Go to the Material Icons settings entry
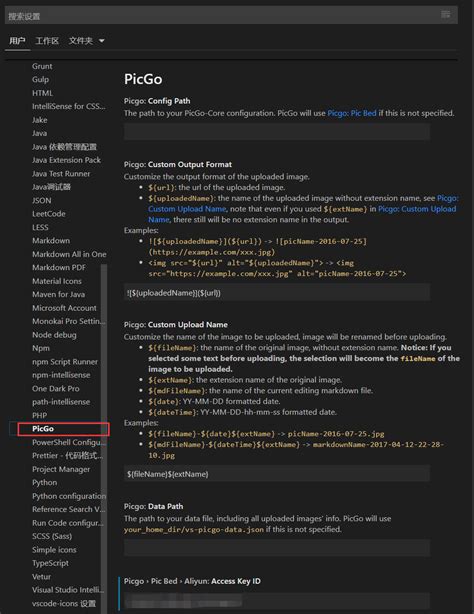The width and height of the screenshot is (474, 614). [57, 281]
